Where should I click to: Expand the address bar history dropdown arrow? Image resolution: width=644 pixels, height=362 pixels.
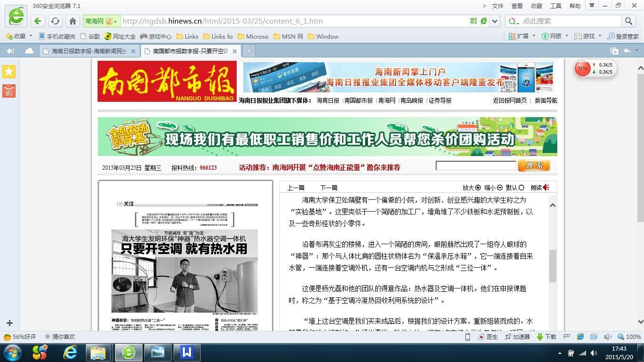click(x=495, y=21)
